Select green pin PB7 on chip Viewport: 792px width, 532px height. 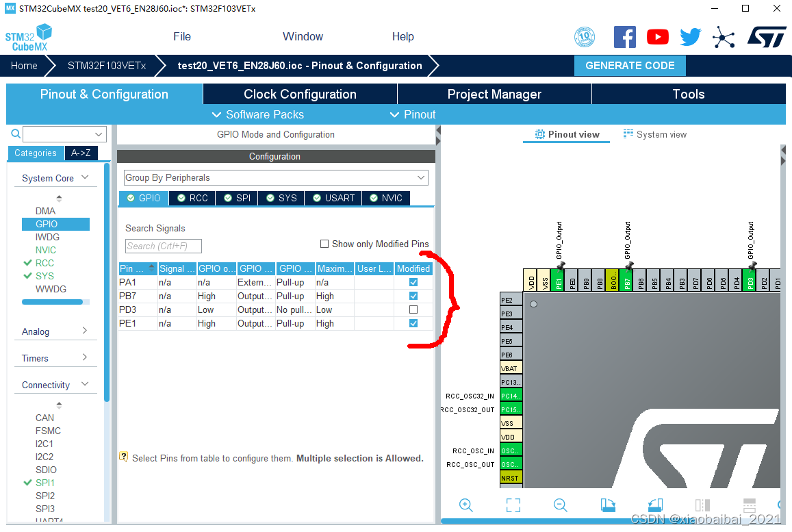pos(627,280)
